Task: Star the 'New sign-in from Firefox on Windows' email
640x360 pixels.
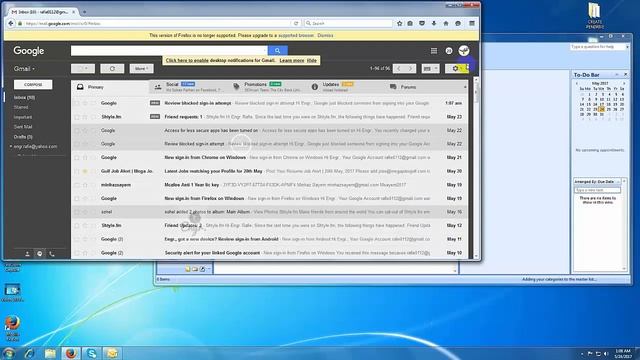Action: coord(85,198)
